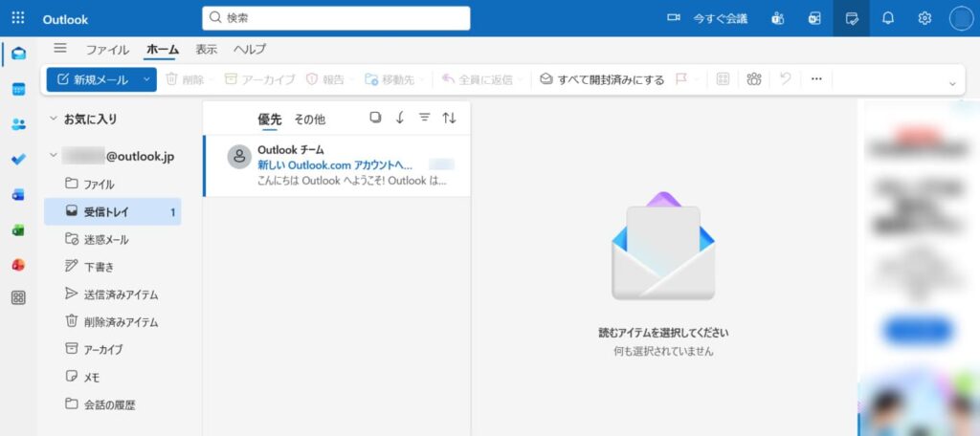
Task: Open the People icon in left rail
Action: (18, 124)
